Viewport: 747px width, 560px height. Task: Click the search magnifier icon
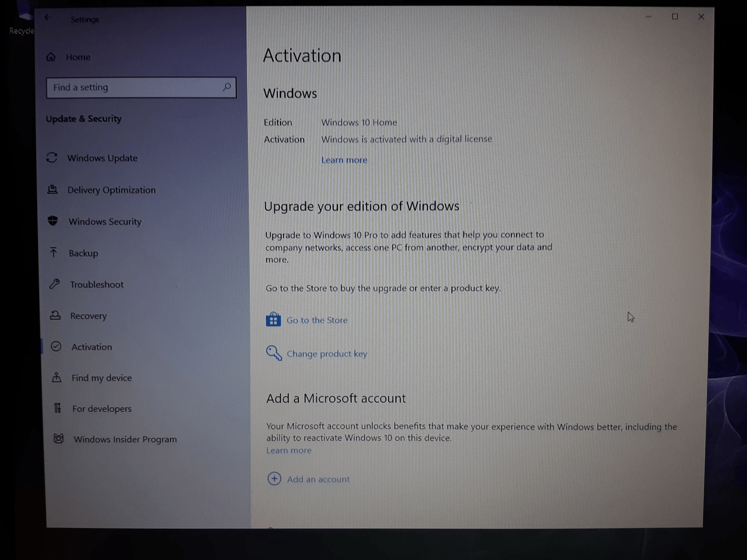coord(227,87)
